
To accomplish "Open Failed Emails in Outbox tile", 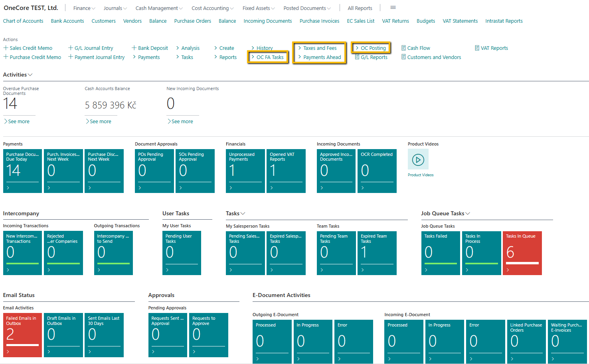I will pos(22,335).
